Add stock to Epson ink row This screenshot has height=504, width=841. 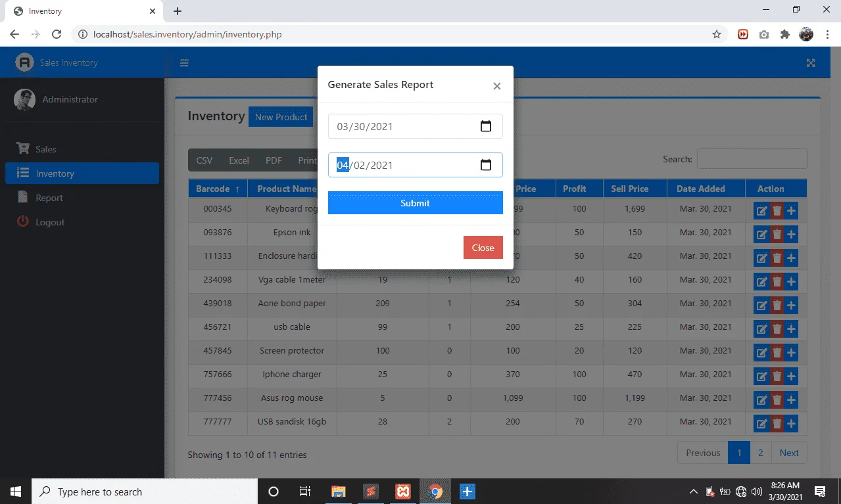(791, 235)
